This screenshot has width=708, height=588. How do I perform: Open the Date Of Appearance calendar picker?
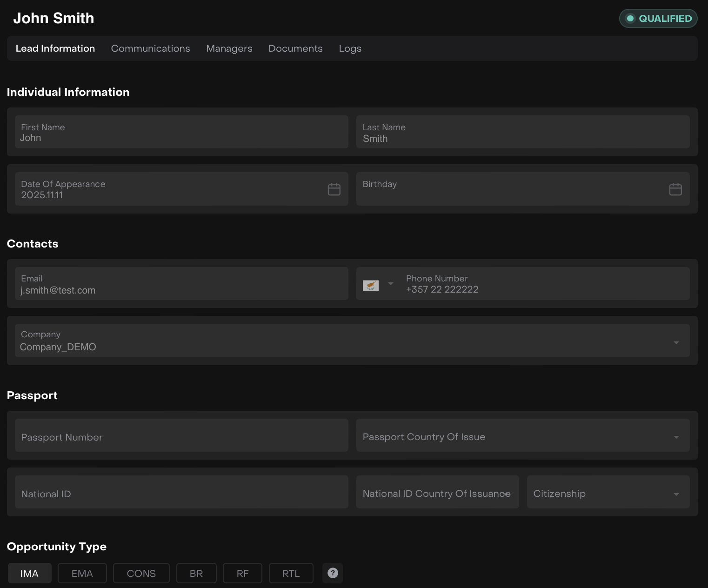pyautogui.click(x=334, y=189)
